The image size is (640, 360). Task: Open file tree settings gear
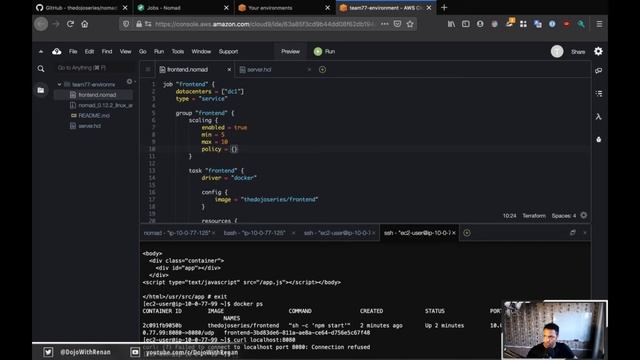[129, 82]
